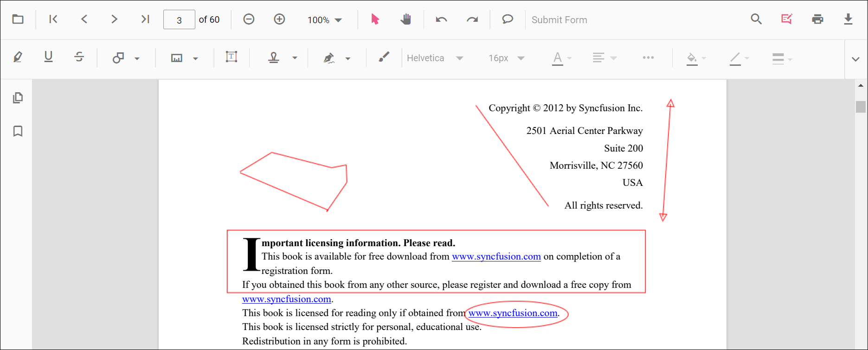Open the font color picker
This screenshot has height=350, width=868.
(x=562, y=58)
